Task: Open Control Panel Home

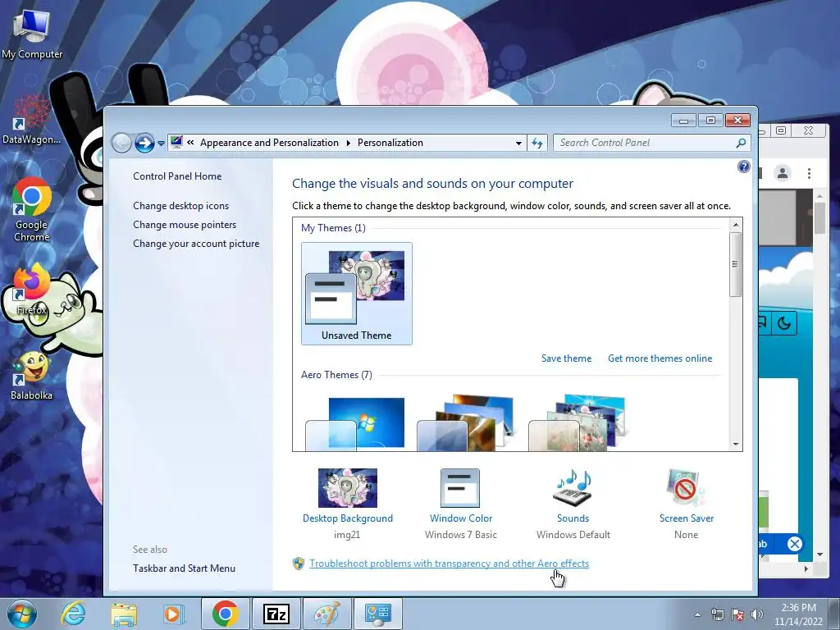Action: [177, 176]
